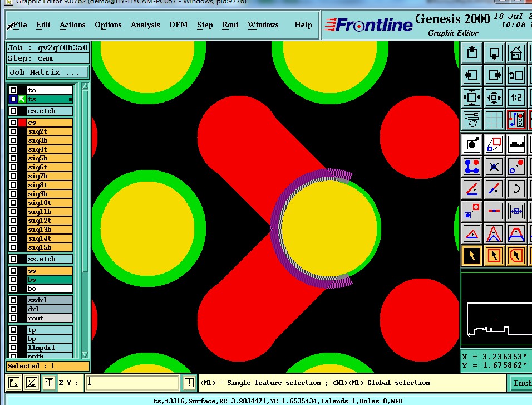The height and width of the screenshot is (405, 532).
Task: Click the zoom icon with outward-pointing arrows
Action: coord(494,97)
